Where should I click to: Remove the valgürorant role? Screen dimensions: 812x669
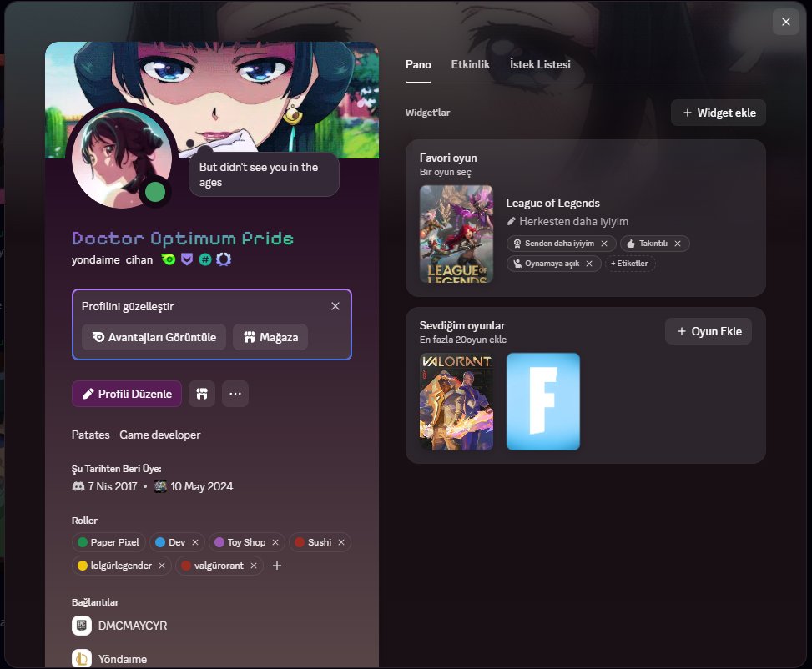(254, 566)
